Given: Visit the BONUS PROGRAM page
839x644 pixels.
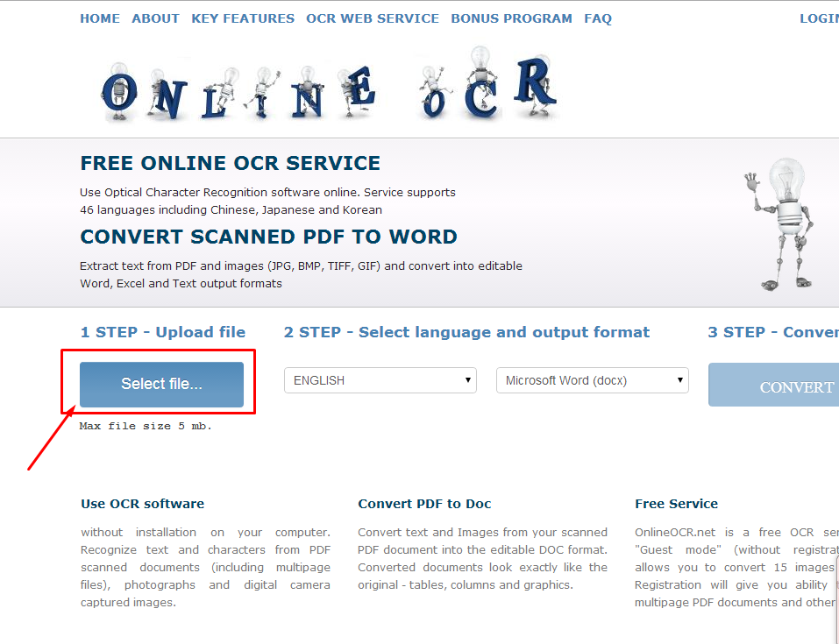Looking at the screenshot, I should (x=511, y=18).
